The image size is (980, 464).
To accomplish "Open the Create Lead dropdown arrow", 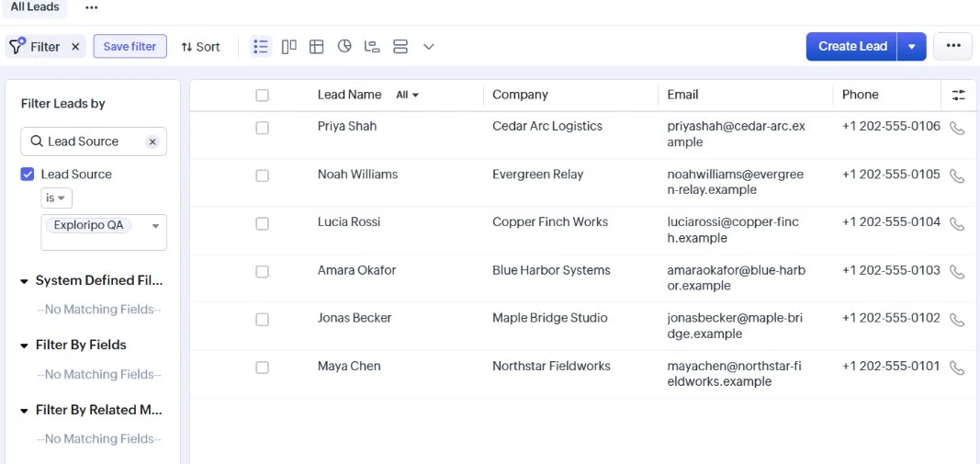I will [912, 46].
